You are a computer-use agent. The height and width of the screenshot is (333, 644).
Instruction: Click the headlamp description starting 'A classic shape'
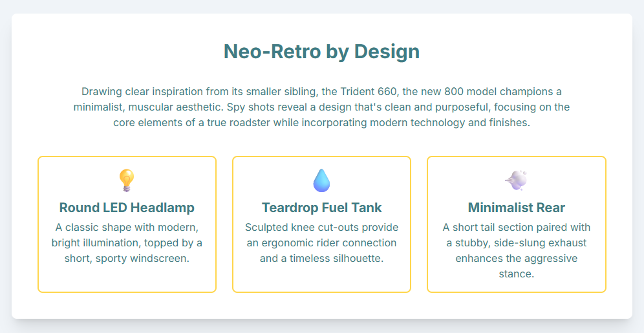pyautogui.click(x=127, y=242)
